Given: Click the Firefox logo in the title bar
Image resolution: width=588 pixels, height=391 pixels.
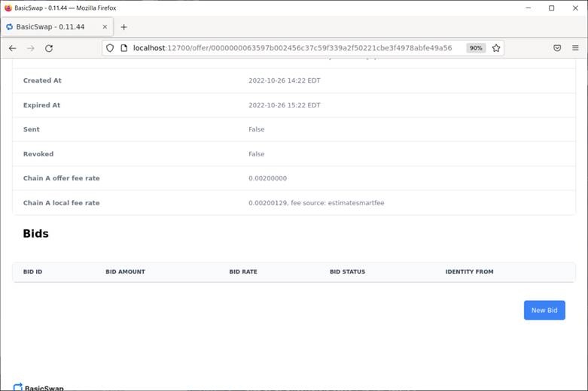Looking at the screenshot, I should (8, 8).
